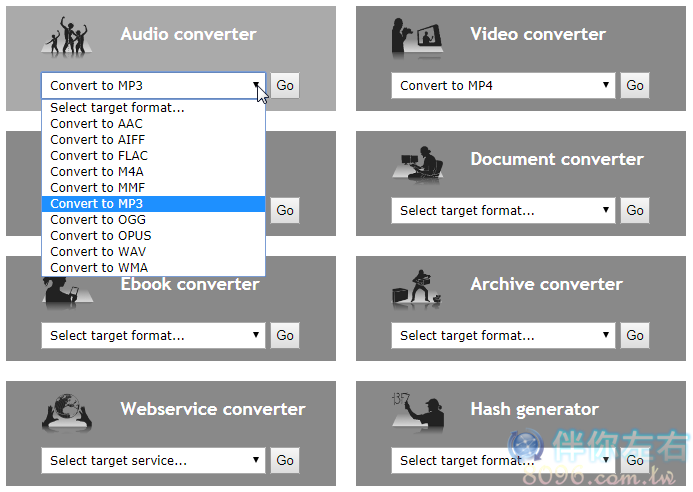Select Convert to M4A option
Image resolution: width=693 pixels, height=492 pixels.
[x=153, y=172]
